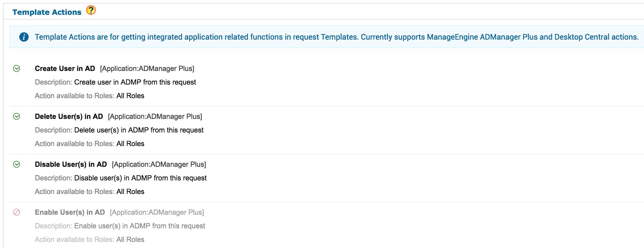Click the Create user in ADMP description text
This screenshot has width=644, height=249.
135,82
